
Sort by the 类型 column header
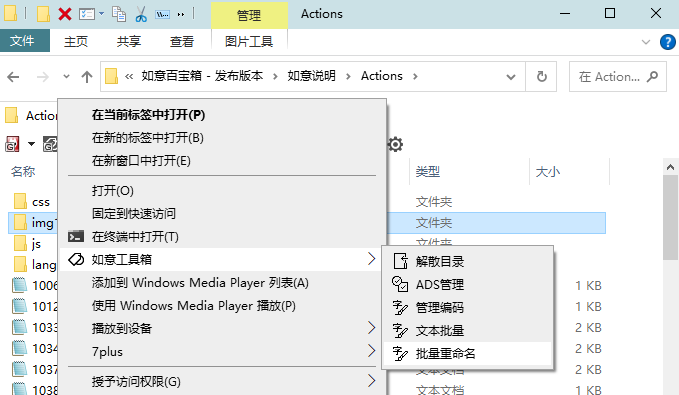428,172
